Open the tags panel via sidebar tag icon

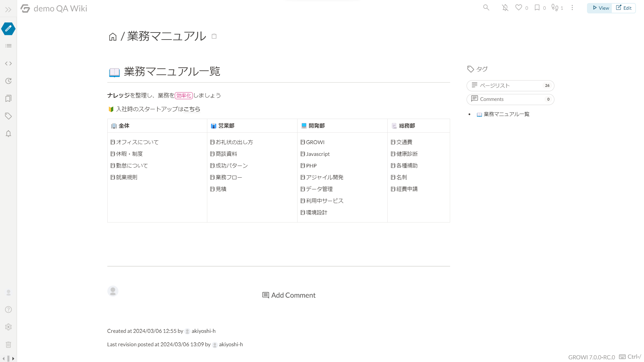coord(8,116)
